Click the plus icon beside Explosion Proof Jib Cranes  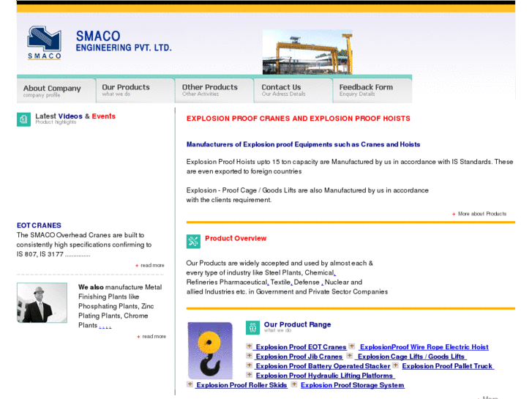pos(250,356)
